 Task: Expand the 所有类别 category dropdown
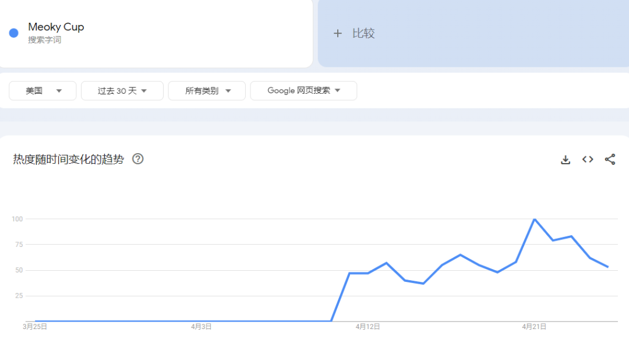pos(207,91)
